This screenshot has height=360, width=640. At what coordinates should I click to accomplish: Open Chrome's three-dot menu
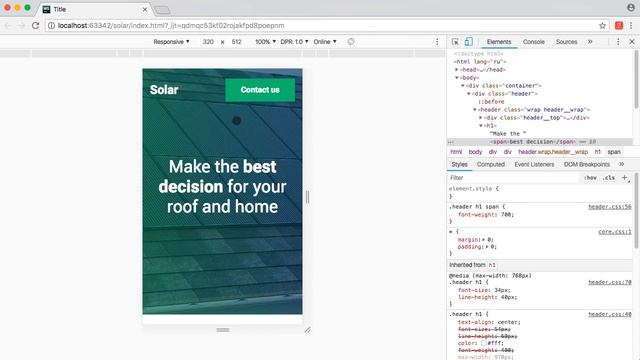(x=631, y=25)
